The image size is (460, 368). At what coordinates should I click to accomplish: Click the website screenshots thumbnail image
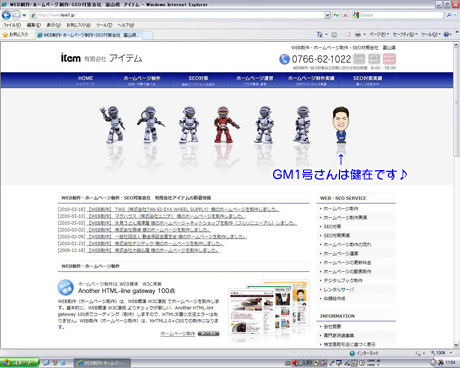(x=268, y=308)
